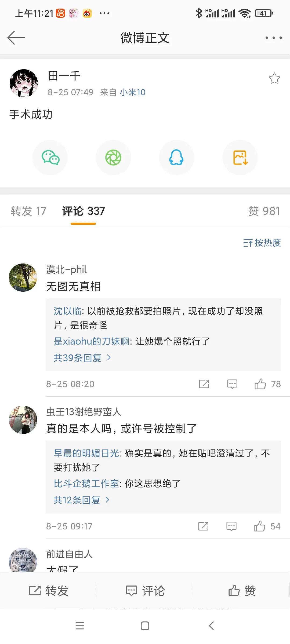Favorite the post with the star icon

pos(274,78)
